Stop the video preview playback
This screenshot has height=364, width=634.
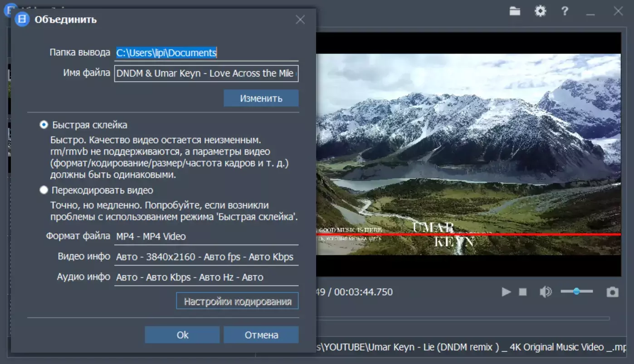[523, 292]
